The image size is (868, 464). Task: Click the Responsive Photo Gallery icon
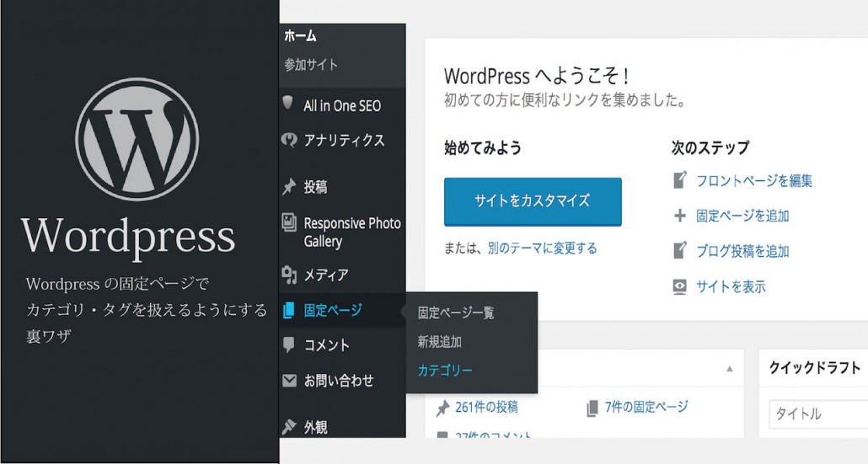[289, 222]
